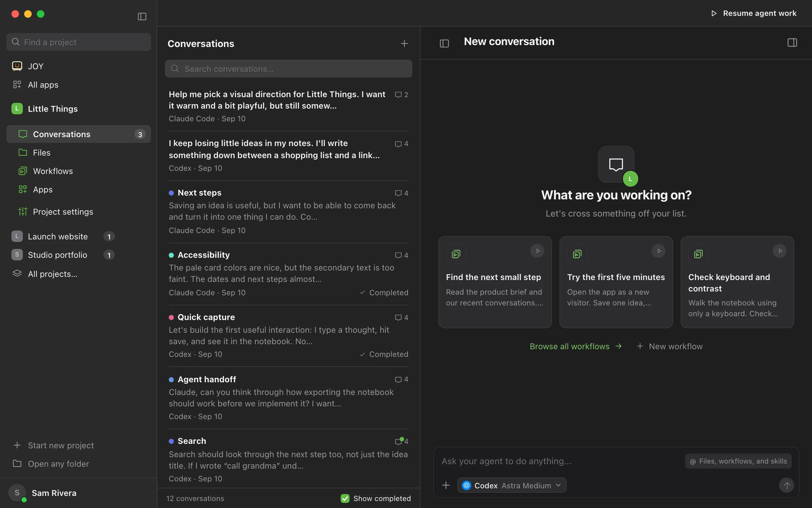Click the Files, workflows, and skills chip
812x508 pixels.
point(738,461)
